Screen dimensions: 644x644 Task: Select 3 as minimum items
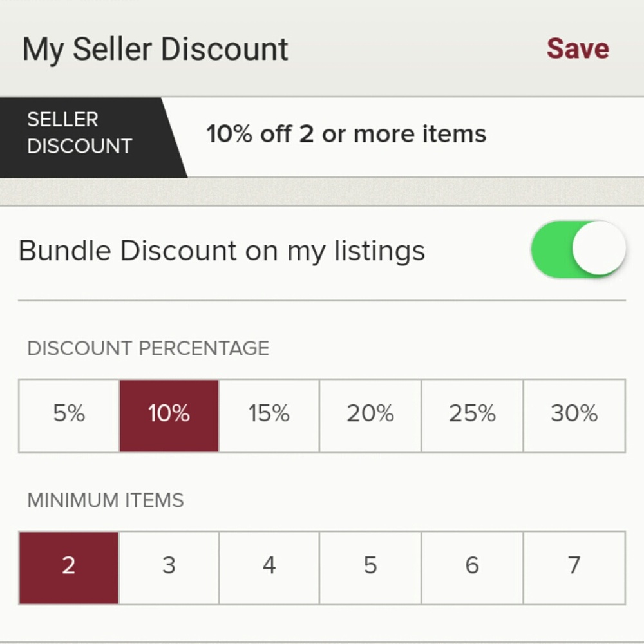coord(169,567)
